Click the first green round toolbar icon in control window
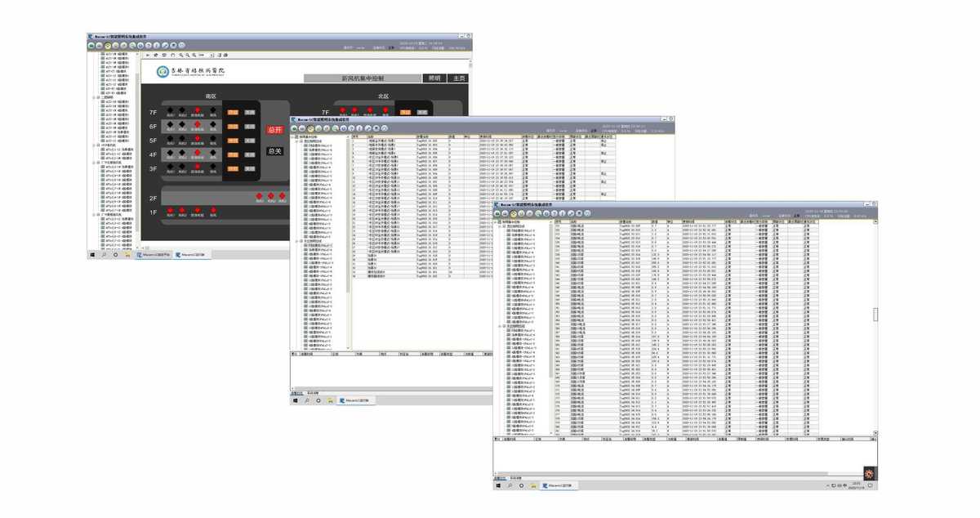The height and width of the screenshot is (518, 980). point(91,46)
